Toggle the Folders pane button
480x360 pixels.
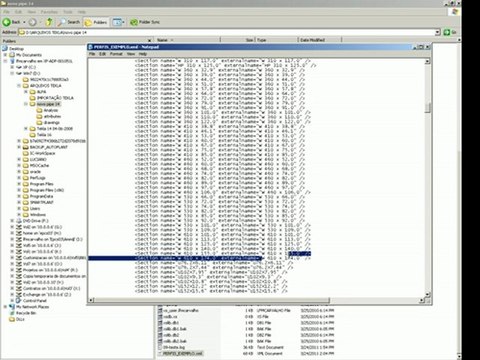(96, 22)
